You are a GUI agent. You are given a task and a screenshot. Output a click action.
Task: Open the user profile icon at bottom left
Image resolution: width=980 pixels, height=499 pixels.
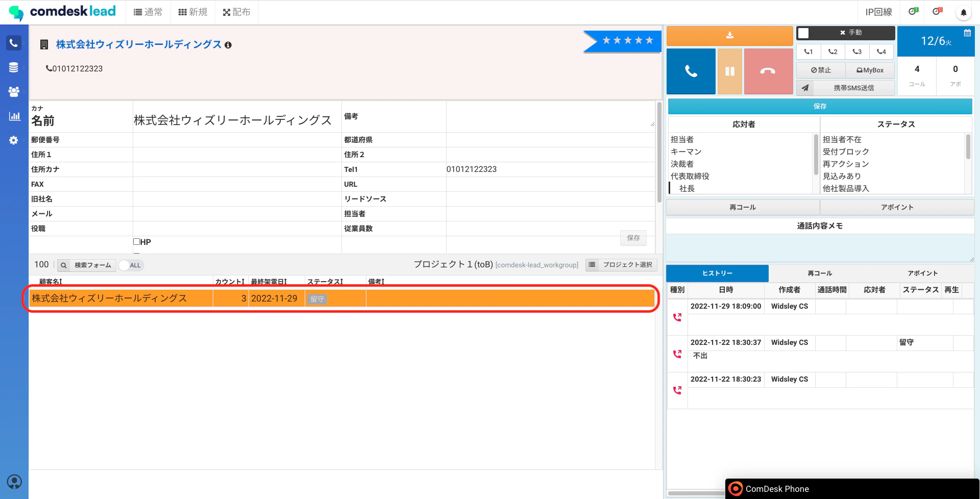pyautogui.click(x=14, y=482)
